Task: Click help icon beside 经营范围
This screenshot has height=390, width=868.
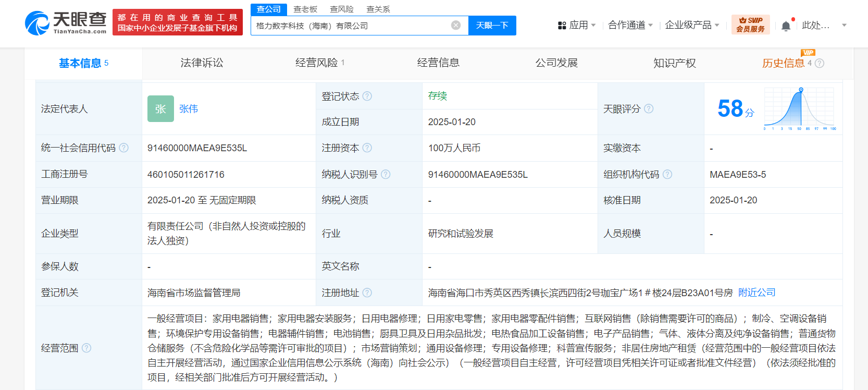Action: point(86,348)
